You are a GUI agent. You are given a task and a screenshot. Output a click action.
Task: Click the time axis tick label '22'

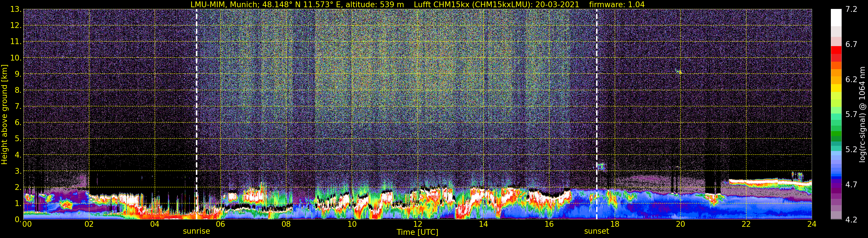click(746, 224)
